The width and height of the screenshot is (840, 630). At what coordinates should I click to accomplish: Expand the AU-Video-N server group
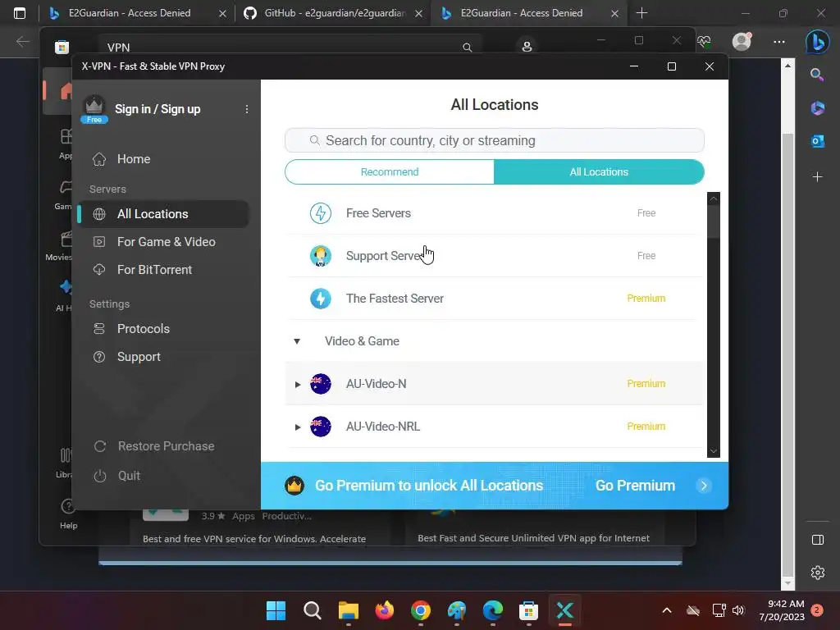(297, 384)
